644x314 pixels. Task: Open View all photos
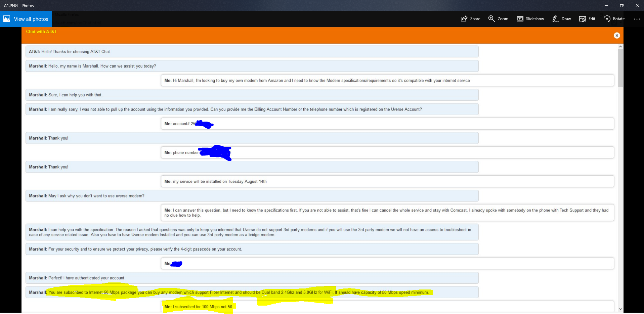(x=26, y=19)
